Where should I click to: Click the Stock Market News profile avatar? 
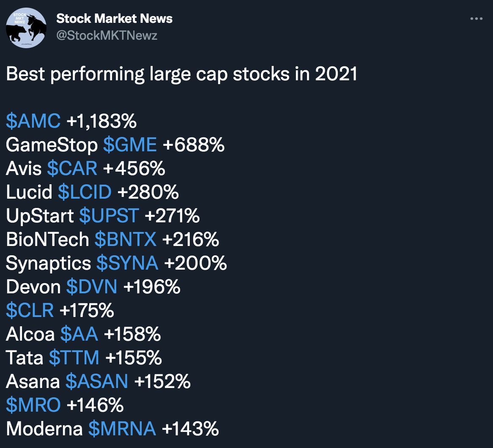26,27
